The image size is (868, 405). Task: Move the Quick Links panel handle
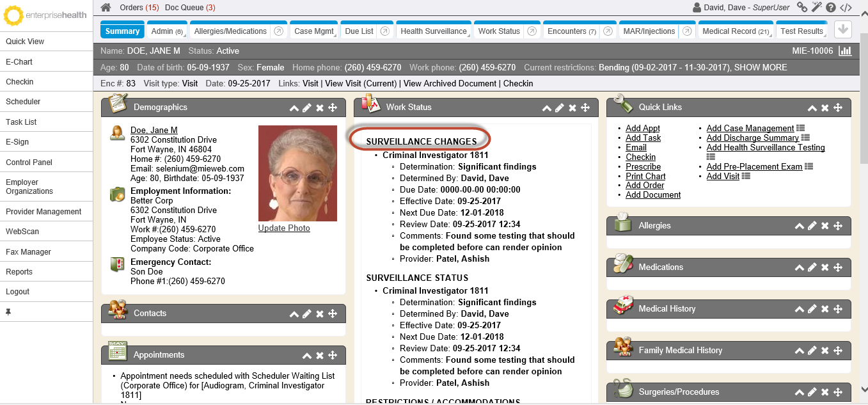pos(838,108)
